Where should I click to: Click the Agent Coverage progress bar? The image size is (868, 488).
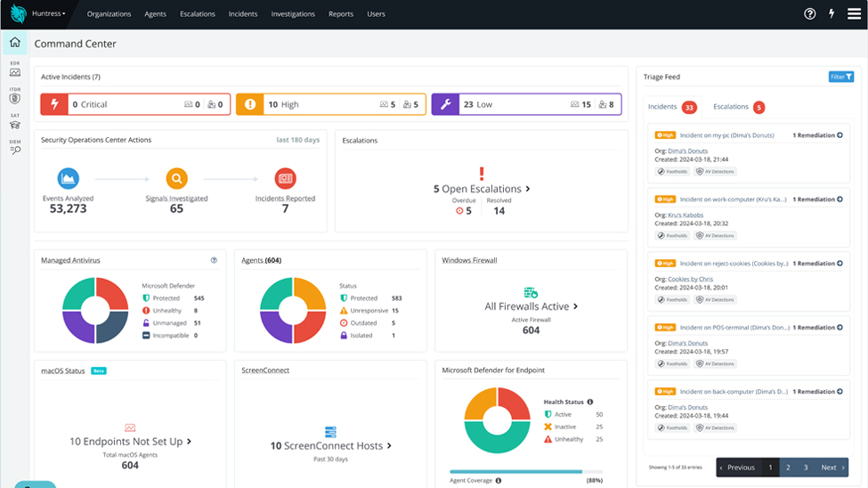point(526,472)
